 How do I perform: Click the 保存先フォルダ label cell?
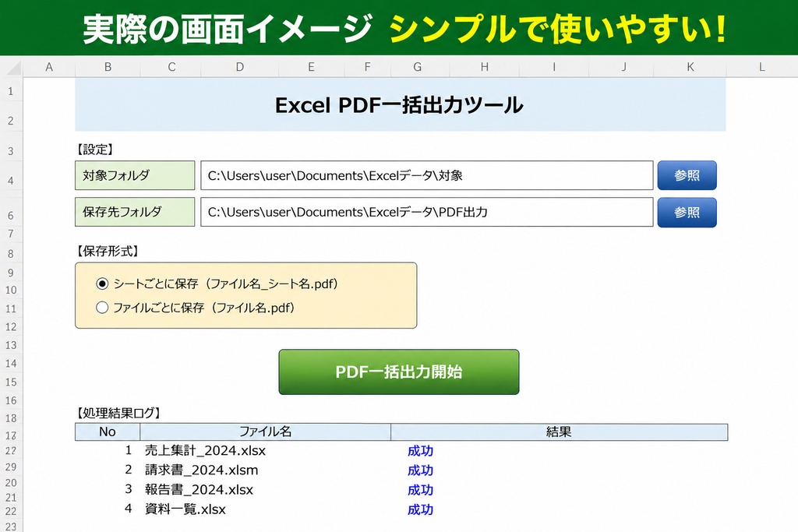click(x=135, y=212)
